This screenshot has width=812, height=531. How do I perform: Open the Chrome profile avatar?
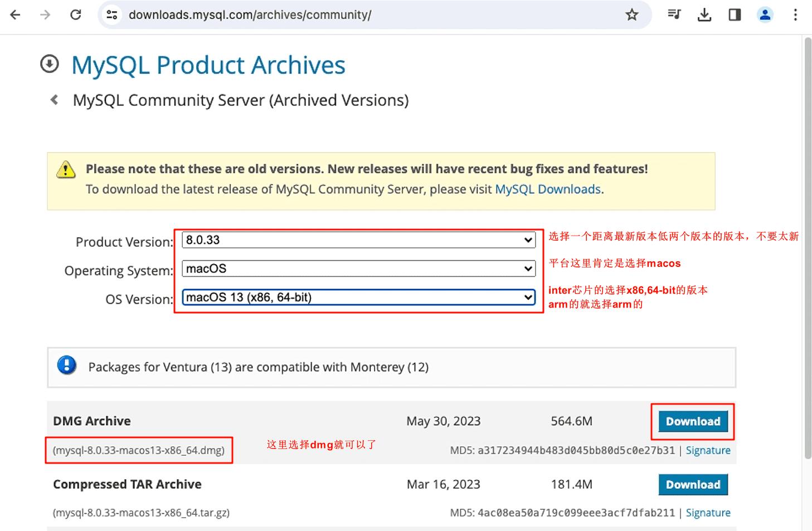[765, 14]
